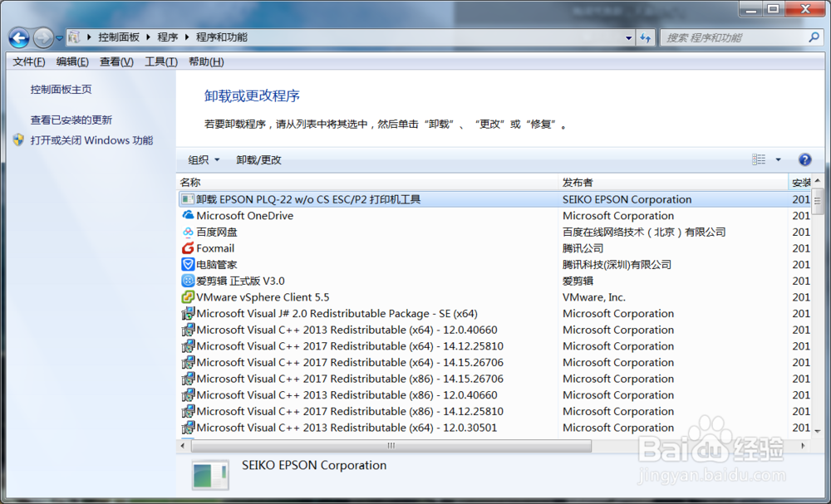
Task: Click icon of Visual C++ 2013 x64 12.0.30501
Action: pos(188,428)
